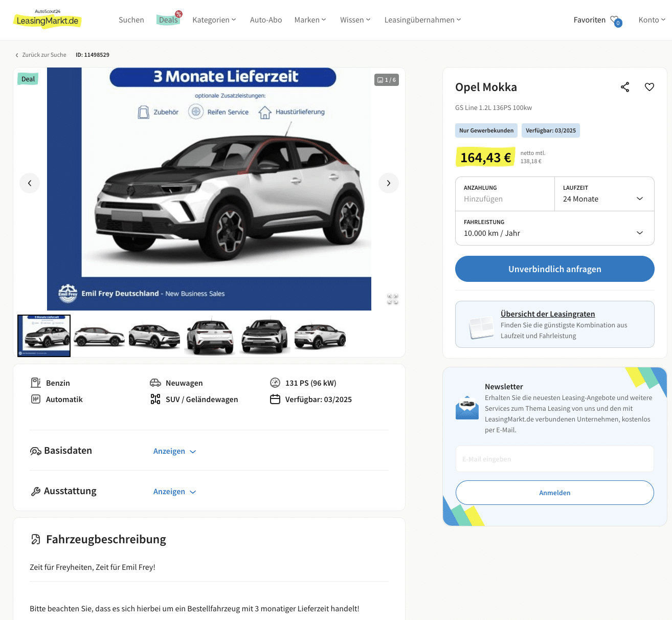This screenshot has height=620, width=672.
Task: Click the Ausstattung wrench icon
Action: tap(36, 492)
